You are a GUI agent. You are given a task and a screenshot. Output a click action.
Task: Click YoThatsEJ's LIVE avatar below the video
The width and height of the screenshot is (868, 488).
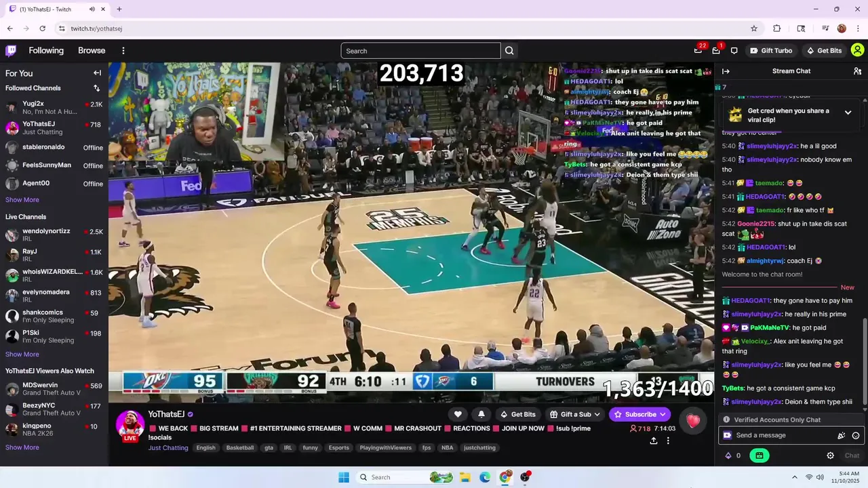coord(130,424)
